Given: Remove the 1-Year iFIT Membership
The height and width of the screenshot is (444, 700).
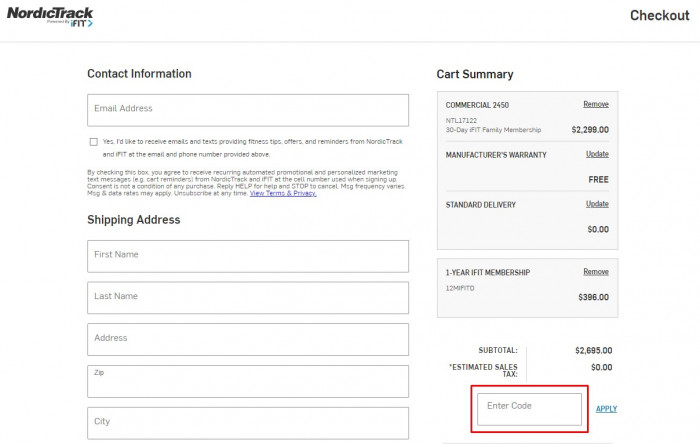Looking at the screenshot, I should click(596, 272).
